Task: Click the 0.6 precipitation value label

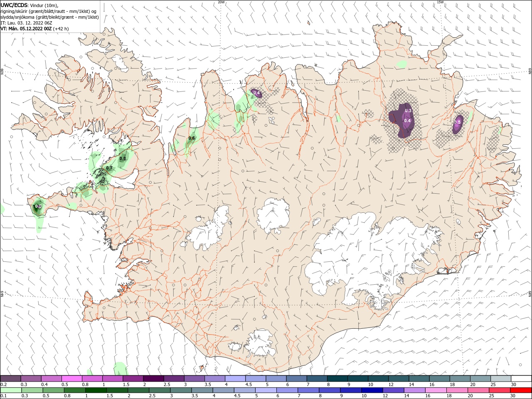Action: (x=192, y=138)
